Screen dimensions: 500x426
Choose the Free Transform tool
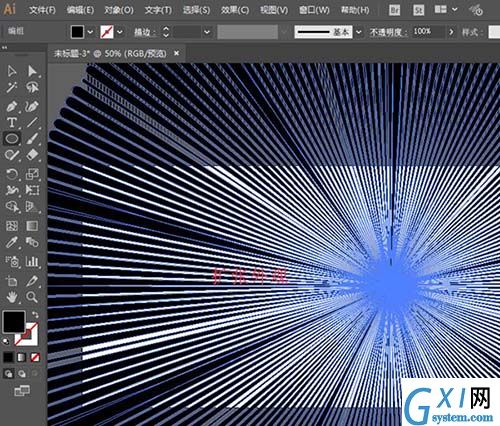[32, 190]
